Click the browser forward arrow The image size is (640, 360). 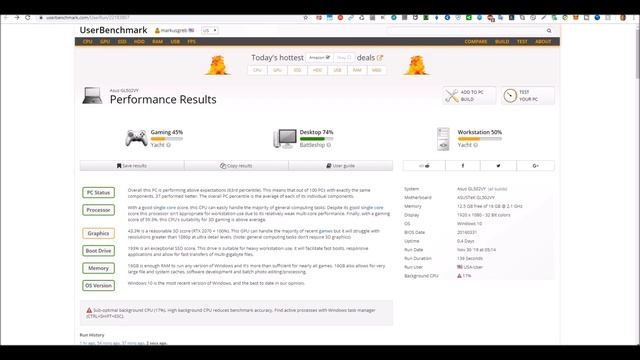coord(17,18)
